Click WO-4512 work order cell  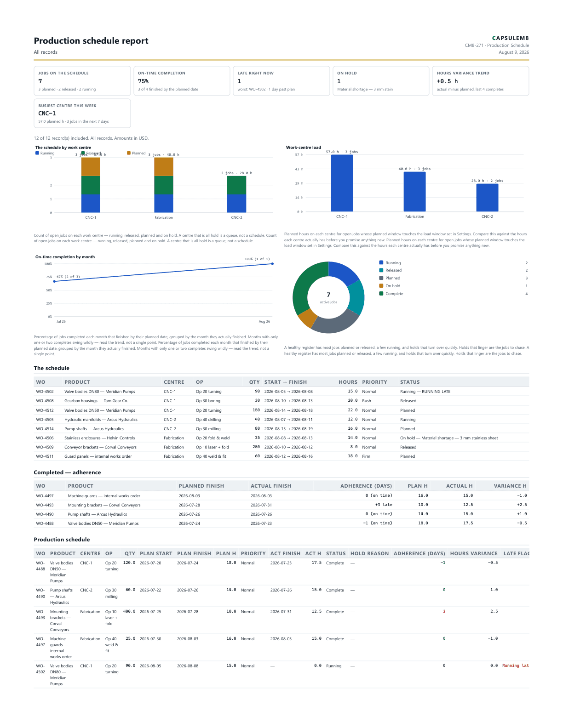coord(45,410)
